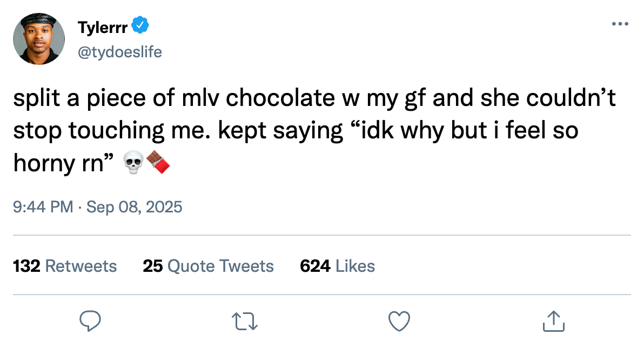644x361 pixels.
Task: Like the tweet with heart icon
Action: [x=399, y=321]
